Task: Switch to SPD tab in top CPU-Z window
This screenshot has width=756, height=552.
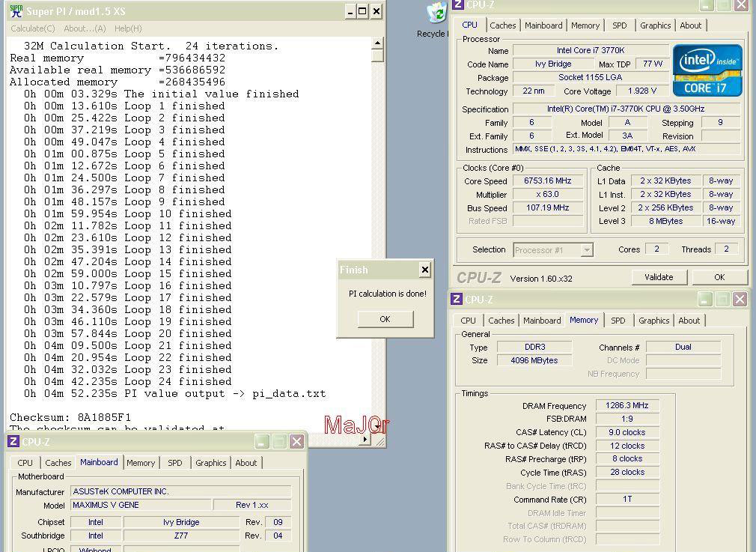Action: [x=620, y=25]
